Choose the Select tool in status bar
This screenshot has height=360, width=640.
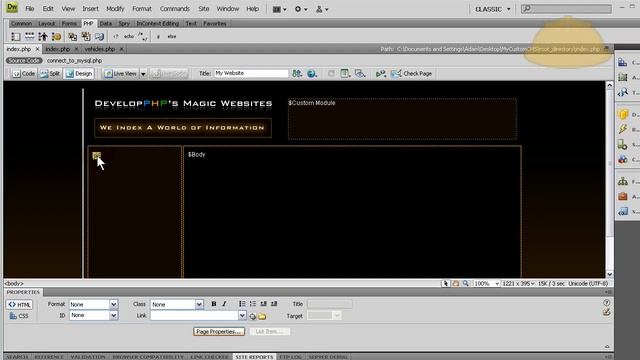[445, 283]
